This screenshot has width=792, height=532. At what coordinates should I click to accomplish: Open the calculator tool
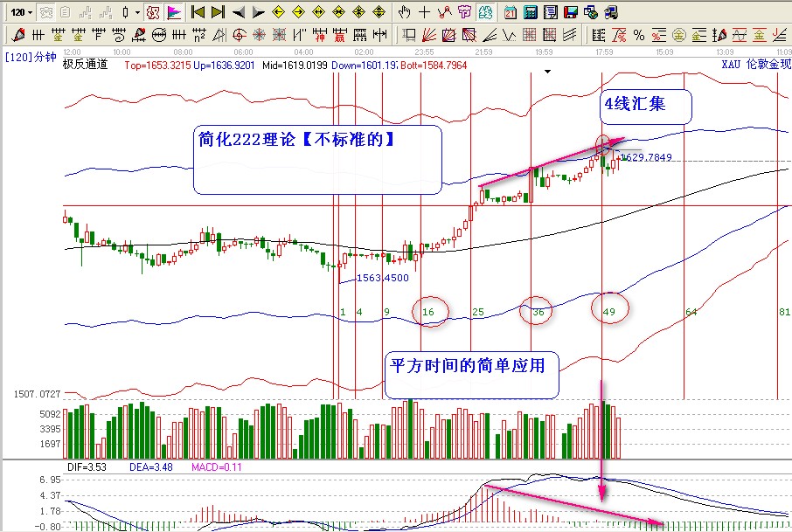tap(531, 12)
